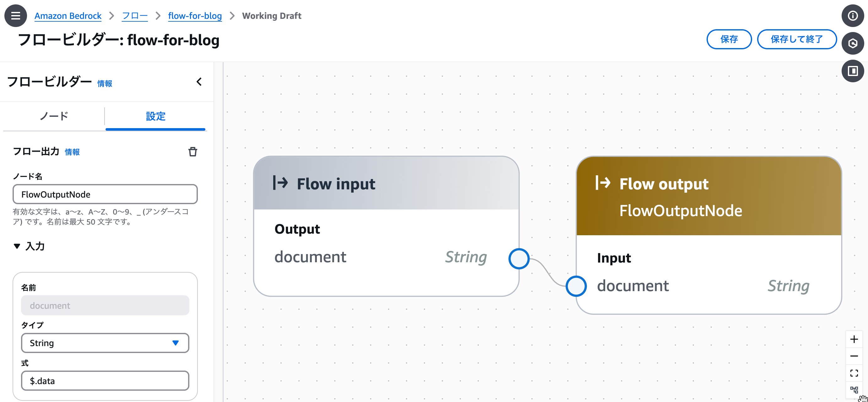868x402 pixels.
Task: Zoom in on the canvas
Action: click(x=854, y=339)
